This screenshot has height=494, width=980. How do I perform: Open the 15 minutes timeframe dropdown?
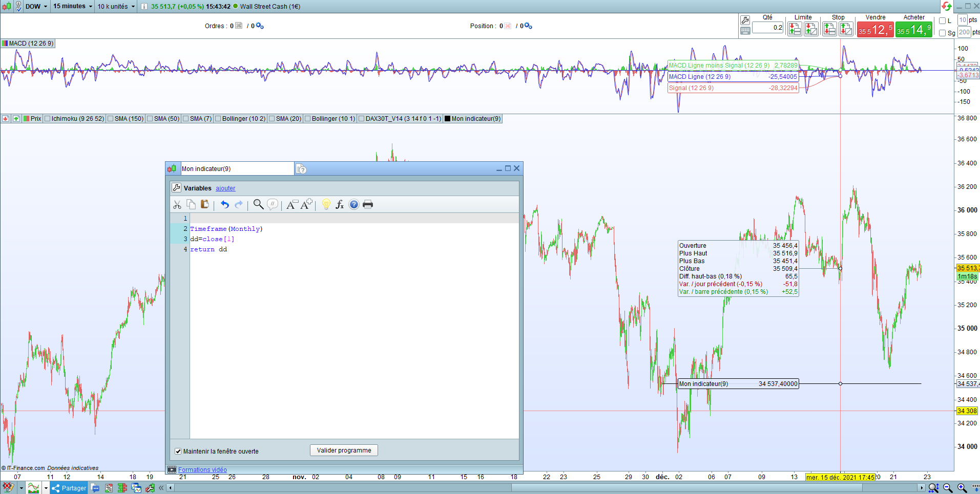point(73,7)
